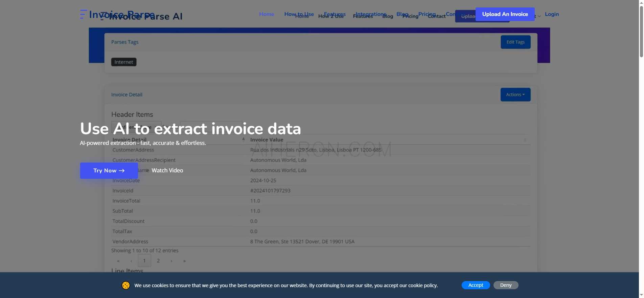Click the Internet tag in Parses Tags

coord(124,62)
